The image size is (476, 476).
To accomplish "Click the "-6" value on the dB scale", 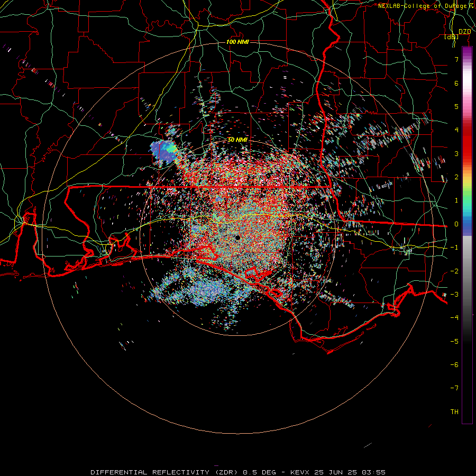I will [454, 365].
